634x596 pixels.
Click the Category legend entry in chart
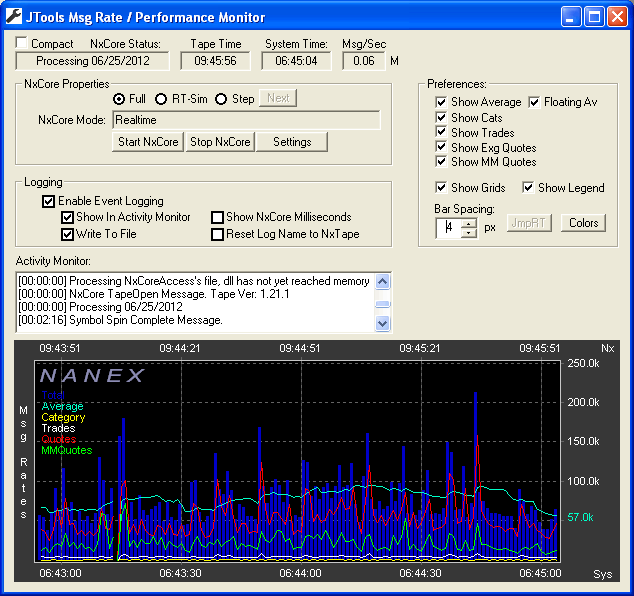[x=63, y=417]
